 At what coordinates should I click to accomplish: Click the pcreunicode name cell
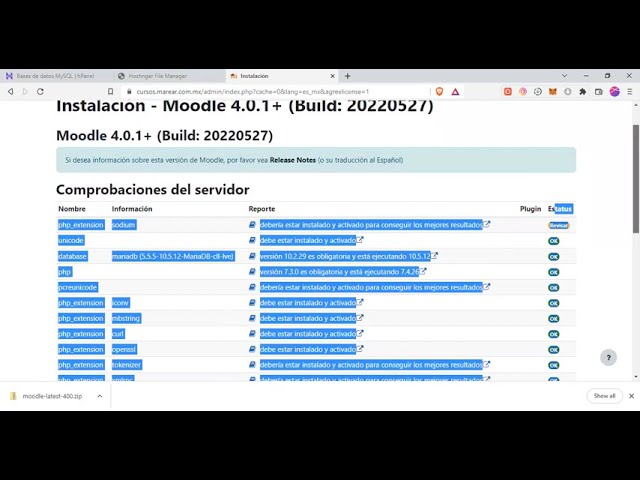coord(78,287)
